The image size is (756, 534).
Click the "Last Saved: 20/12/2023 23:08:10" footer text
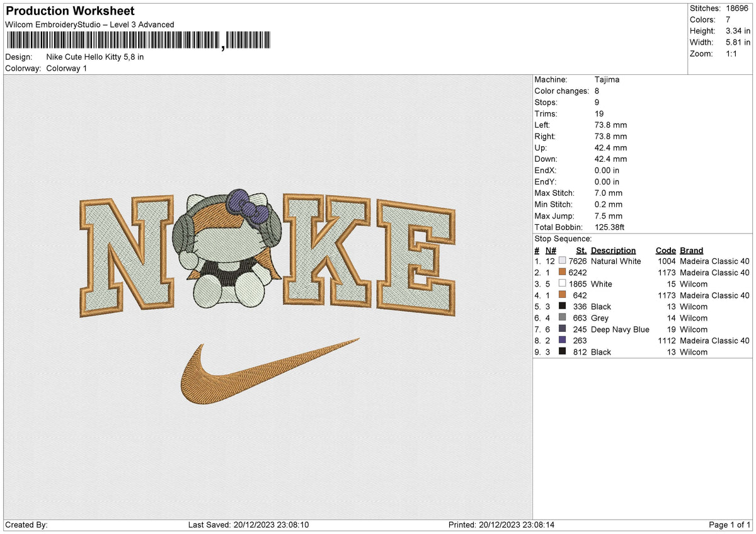coord(248,525)
